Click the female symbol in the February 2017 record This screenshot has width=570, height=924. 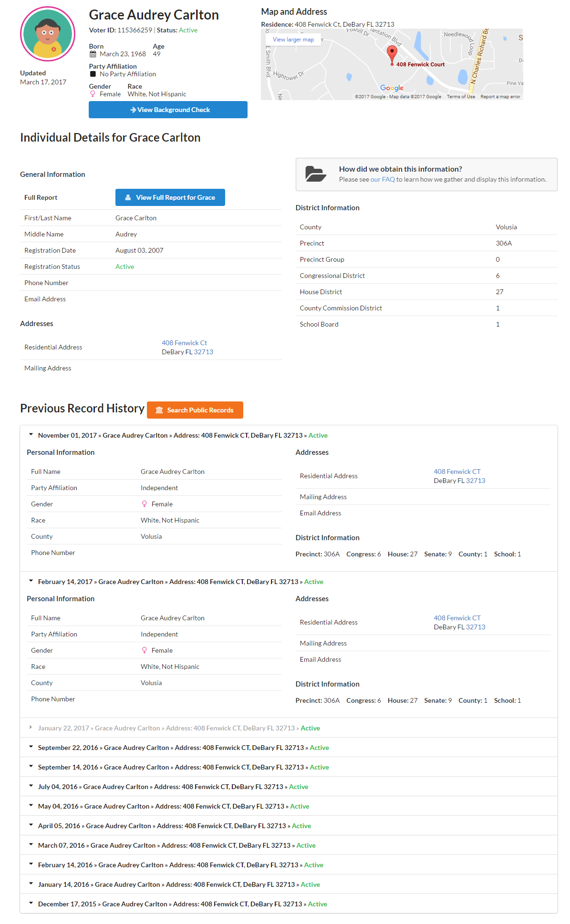click(145, 650)
